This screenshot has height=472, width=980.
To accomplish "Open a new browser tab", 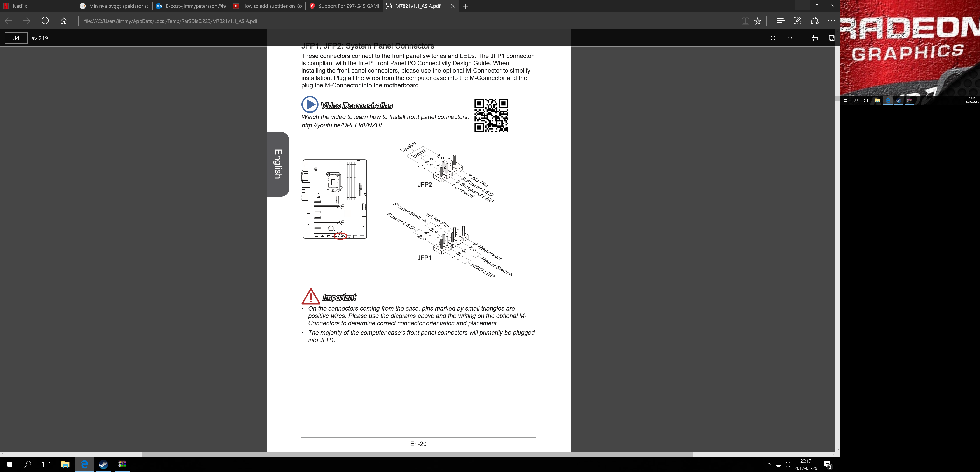I will pyautogui.click(x=466, y=6).
